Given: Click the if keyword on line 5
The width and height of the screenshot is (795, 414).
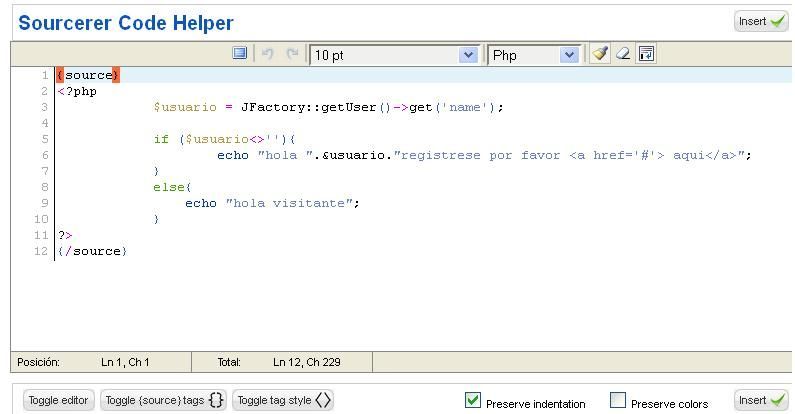Looking at the screenshot, I should [161, 139].
